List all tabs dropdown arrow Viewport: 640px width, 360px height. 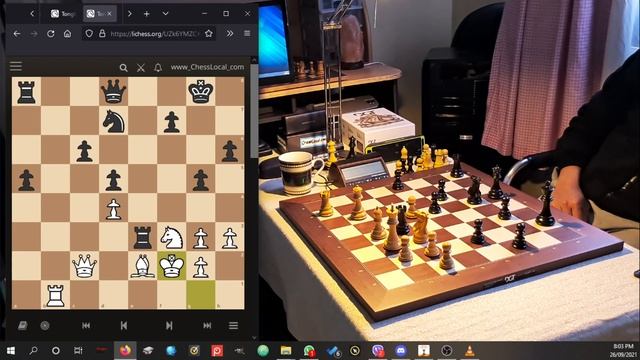point(165,14)
